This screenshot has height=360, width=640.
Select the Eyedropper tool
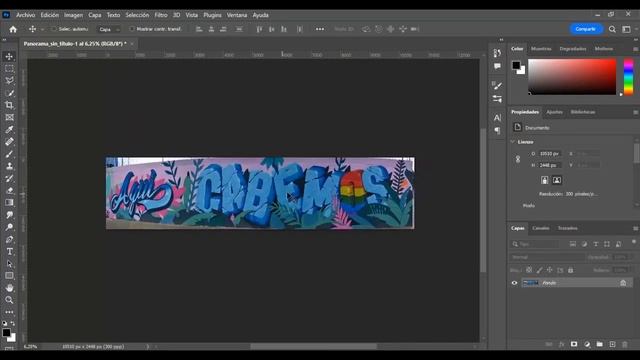click(9, 129)
